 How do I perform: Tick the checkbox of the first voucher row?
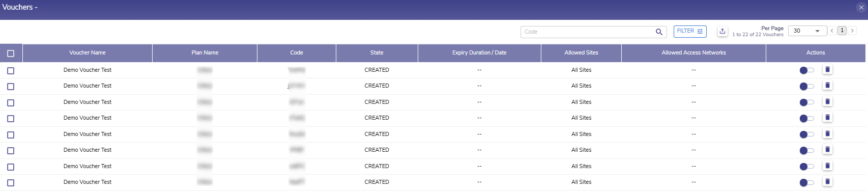(x=11, y=71)
